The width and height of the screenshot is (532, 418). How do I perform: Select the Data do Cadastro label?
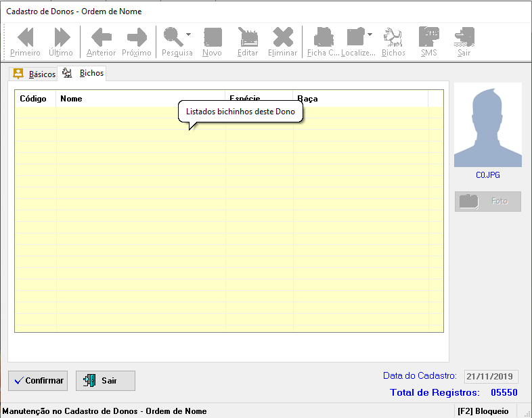point(420,375)
